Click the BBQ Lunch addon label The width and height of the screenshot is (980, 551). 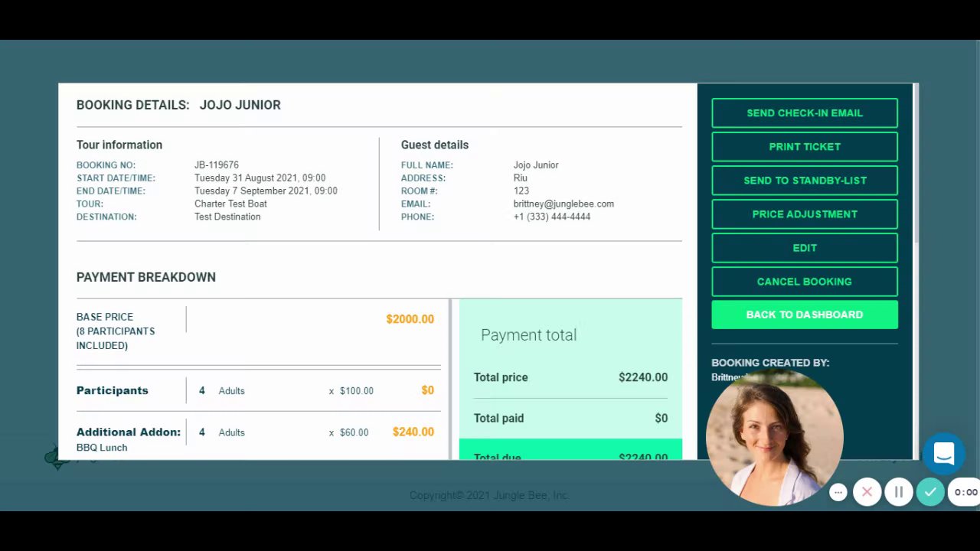pos(102,448)
